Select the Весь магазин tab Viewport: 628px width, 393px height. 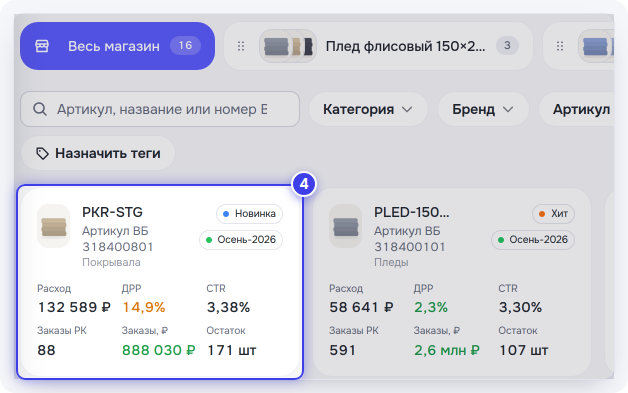[117, 46]
